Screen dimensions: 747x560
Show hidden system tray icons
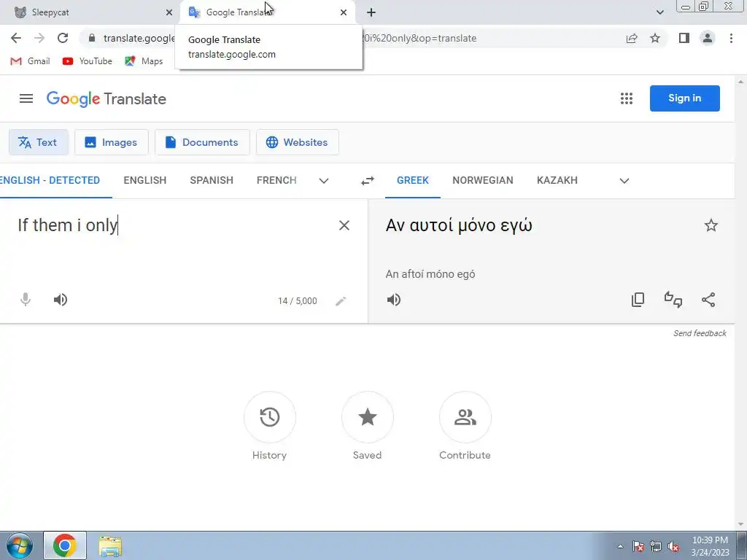click(620, 546)
